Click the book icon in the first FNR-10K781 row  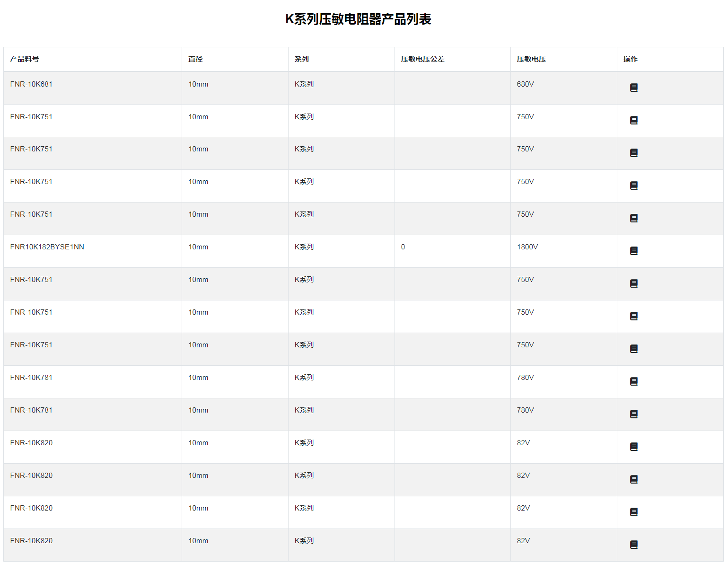[634, 381]
